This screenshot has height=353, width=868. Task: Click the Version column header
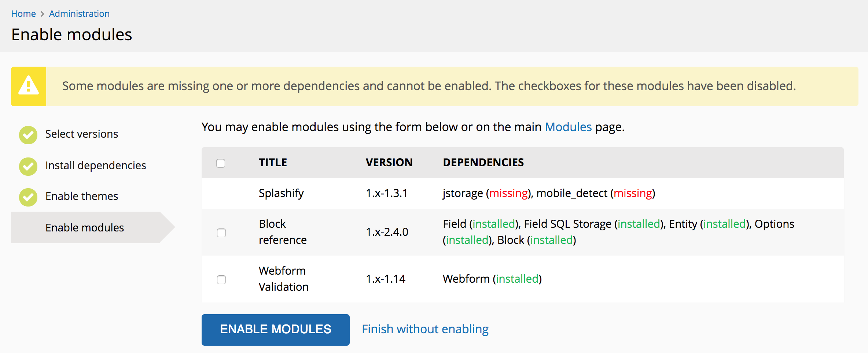(389, 162)
